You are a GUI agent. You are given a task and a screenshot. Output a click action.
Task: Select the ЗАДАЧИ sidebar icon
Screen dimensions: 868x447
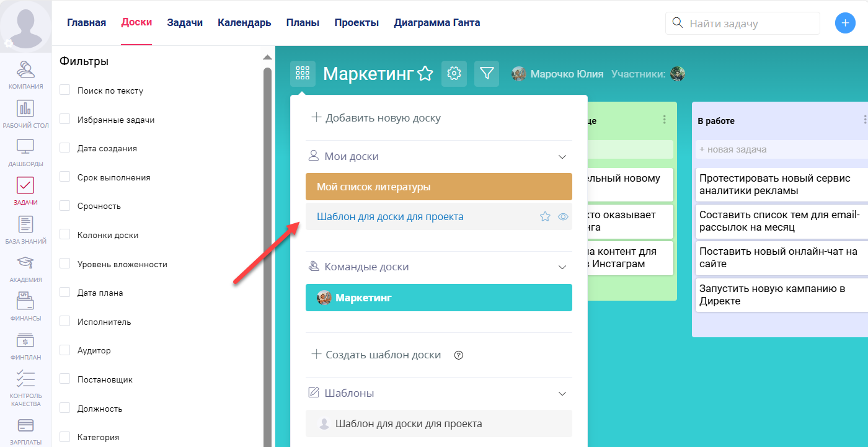point(25,187)
